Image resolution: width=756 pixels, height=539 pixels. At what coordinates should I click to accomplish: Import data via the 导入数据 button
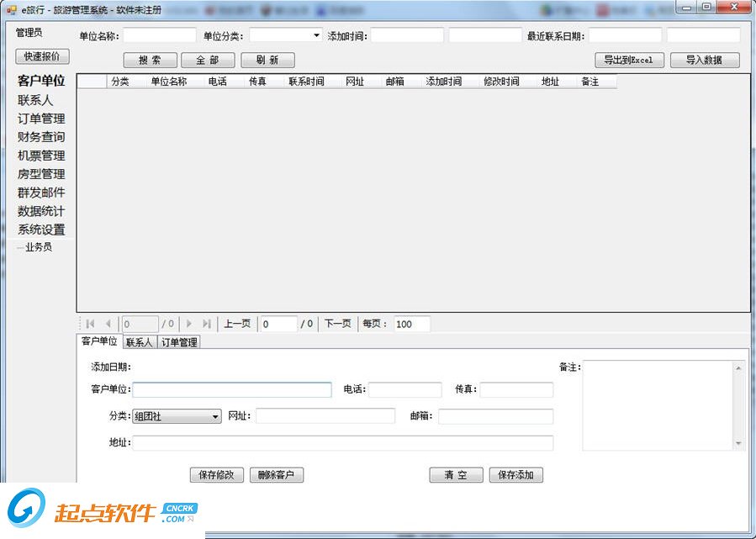pyautogui.click(x=705, y=60)
